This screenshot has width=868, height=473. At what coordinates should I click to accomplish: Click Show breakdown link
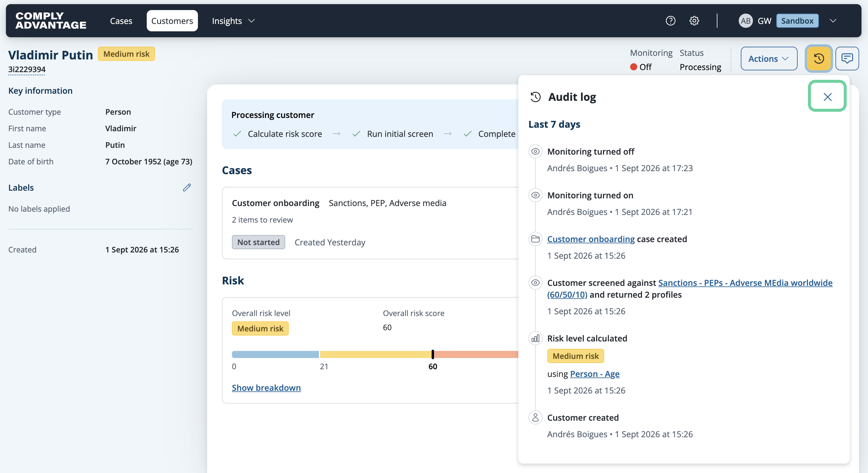266,388
